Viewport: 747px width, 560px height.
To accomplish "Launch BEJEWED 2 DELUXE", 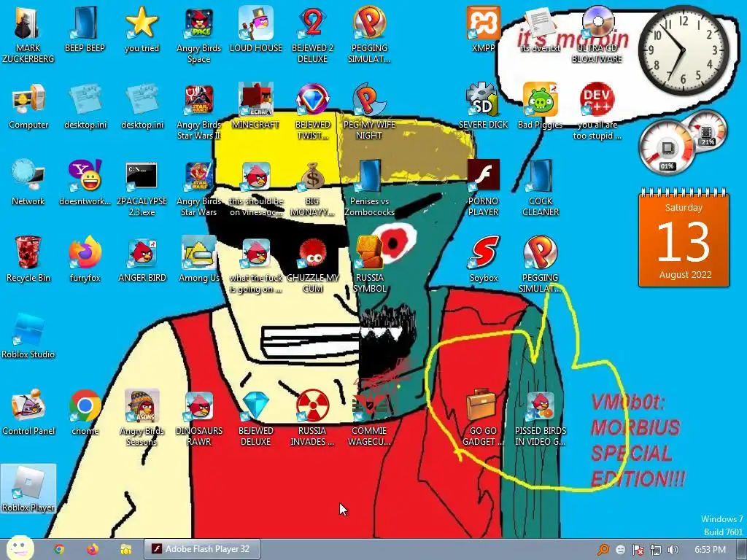I will [312, 34].
